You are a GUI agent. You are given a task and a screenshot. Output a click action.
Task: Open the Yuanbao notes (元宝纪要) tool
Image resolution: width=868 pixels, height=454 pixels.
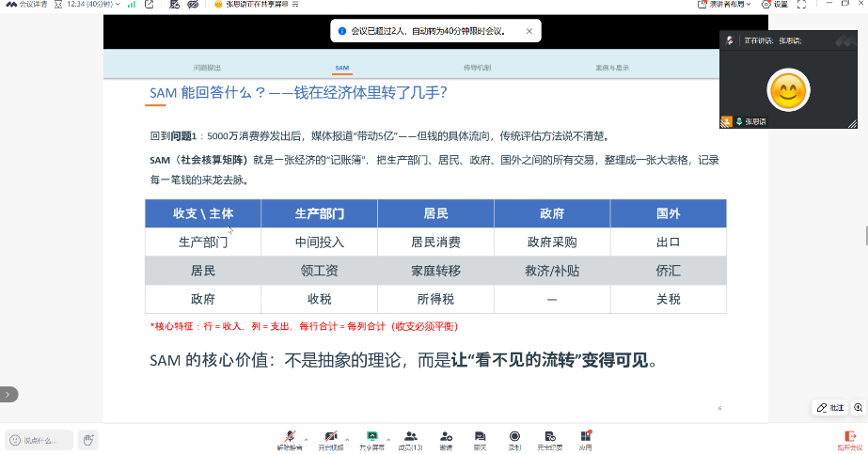tap(550, 441)
